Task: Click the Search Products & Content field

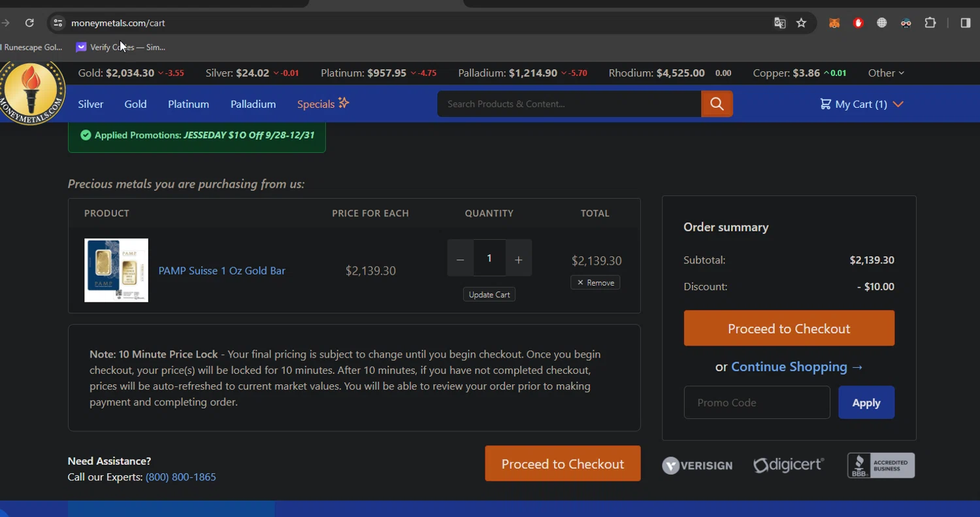Action: tap(569, 104)
